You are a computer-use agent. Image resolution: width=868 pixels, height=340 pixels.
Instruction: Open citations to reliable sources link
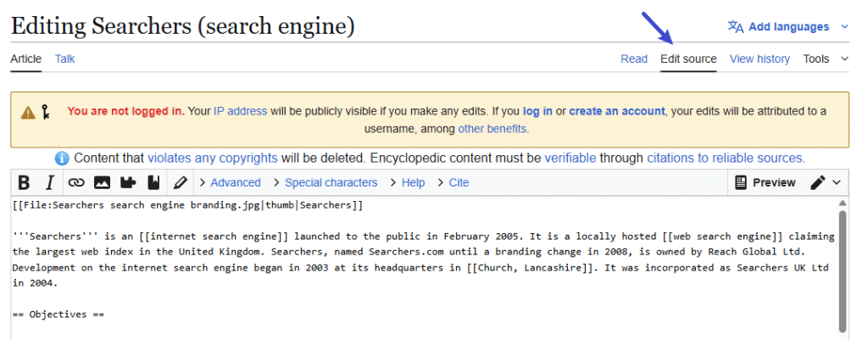point(726,159)
